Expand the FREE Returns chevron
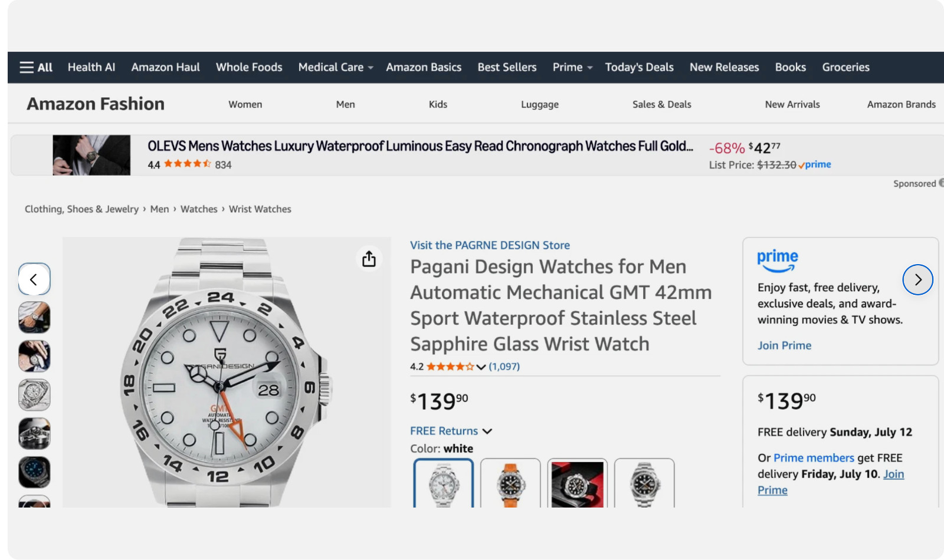 point(487,431)
